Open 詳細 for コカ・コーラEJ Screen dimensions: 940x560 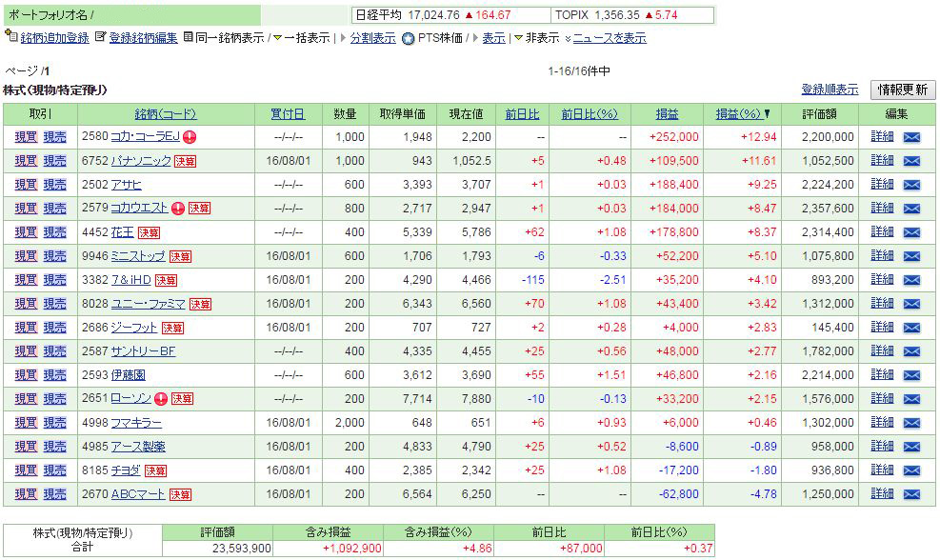point(882,137)
